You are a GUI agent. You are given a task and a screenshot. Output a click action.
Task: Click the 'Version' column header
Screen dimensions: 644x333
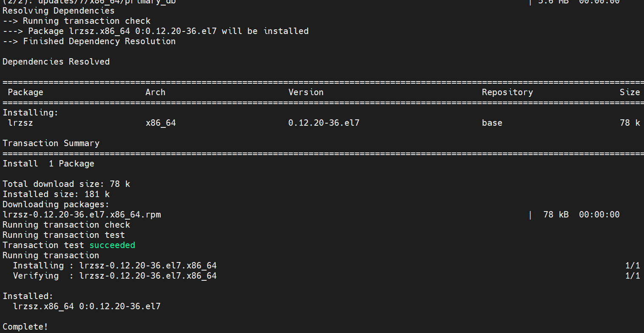[x=306, y=92]
